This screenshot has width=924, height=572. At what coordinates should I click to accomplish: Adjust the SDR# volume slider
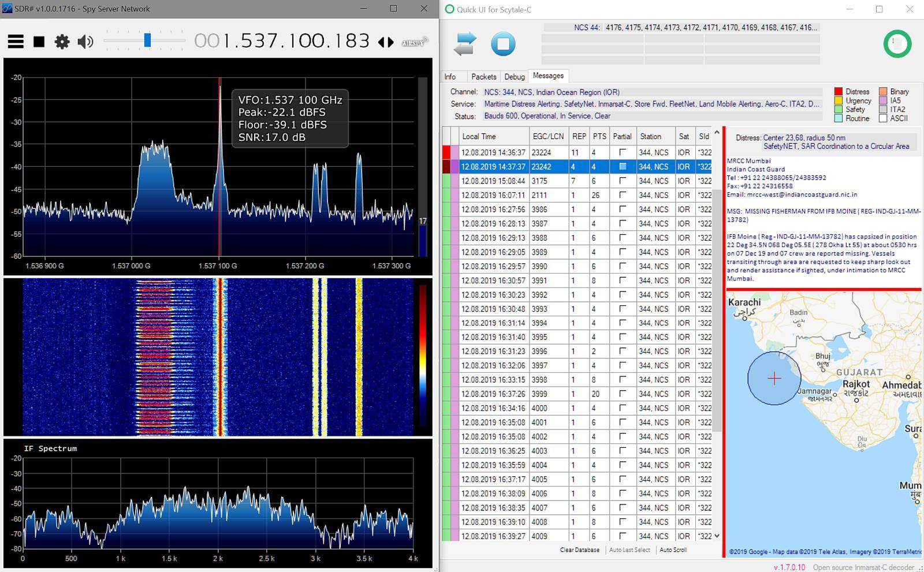click(147, 40)
